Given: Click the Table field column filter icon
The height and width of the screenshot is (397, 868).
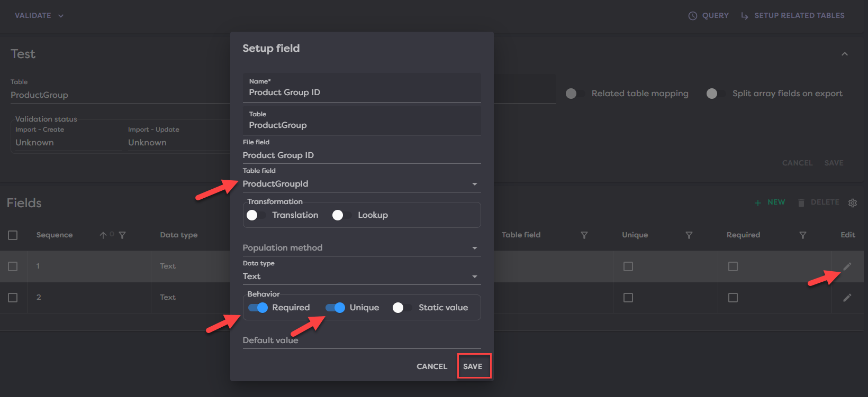Looking at the screenshot, I should point(584,235).
